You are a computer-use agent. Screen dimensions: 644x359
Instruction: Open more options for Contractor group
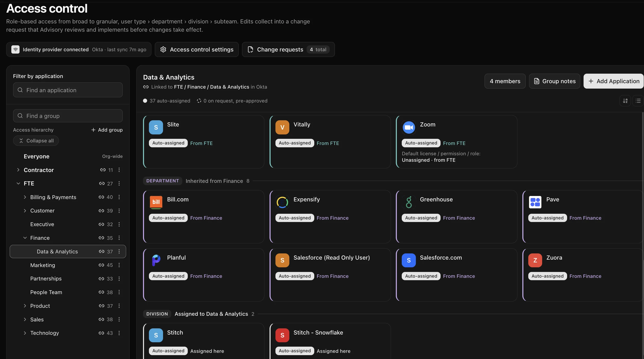tap(119, 170)
